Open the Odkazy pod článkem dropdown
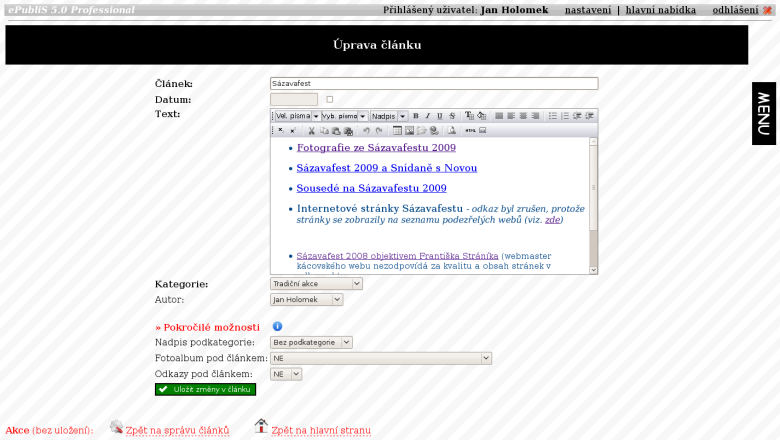The height and width of the screenshot is (440, 780). coord(286,374)
